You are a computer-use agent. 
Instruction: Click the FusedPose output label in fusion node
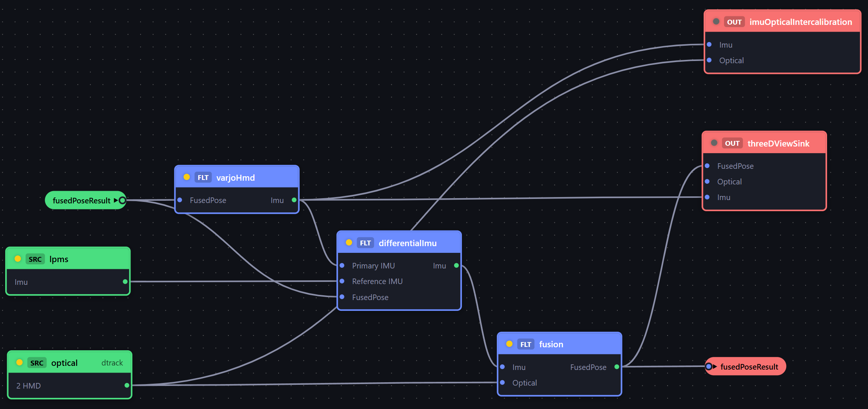588,367
